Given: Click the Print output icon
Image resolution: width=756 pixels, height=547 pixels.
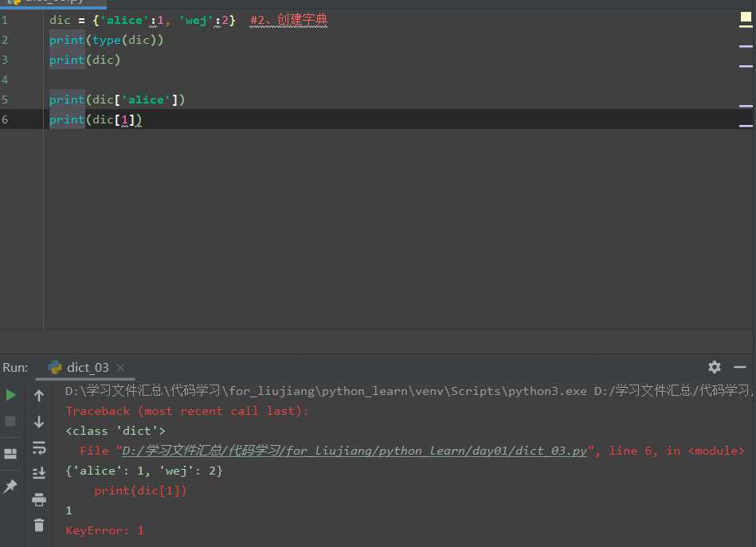Looking at the screenshot, I should [x=39, y=499].
